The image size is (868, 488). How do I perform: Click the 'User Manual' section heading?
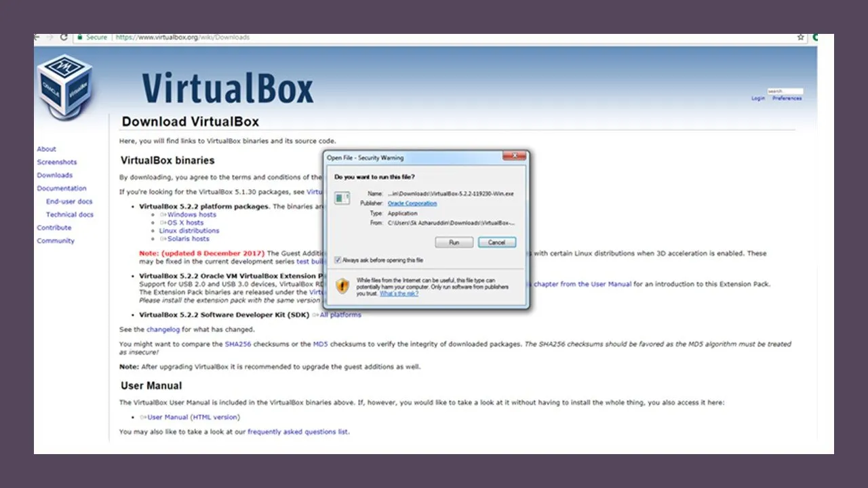click(x=151, y=386)
